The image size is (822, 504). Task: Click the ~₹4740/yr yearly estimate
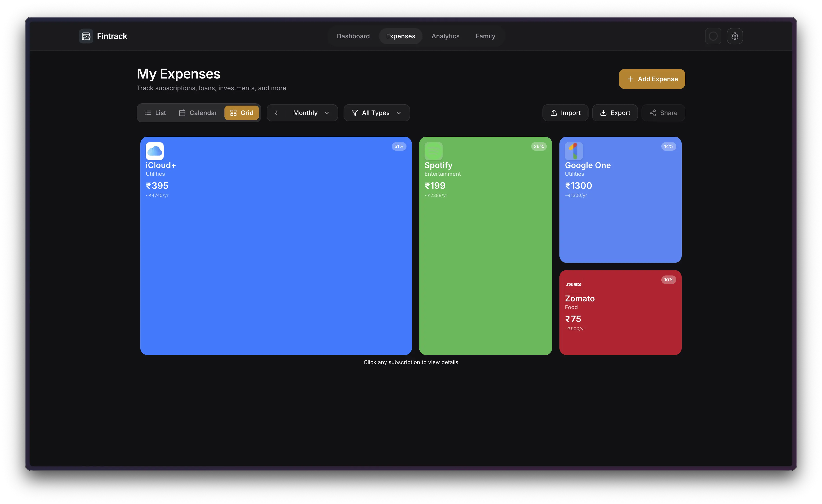coord(157,195)
